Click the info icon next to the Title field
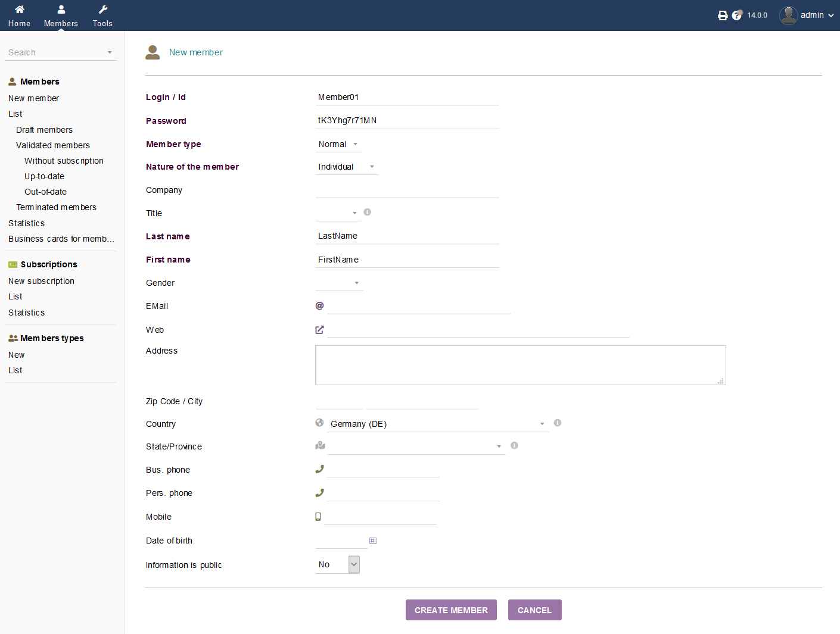The width and height of the screenshot is (840, 634). 367,212
